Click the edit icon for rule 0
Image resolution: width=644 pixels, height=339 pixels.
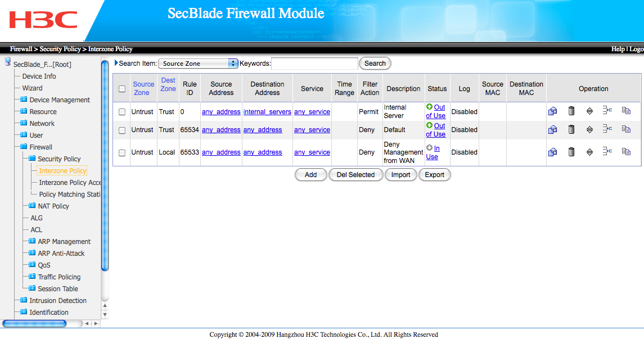click(553, 111)
